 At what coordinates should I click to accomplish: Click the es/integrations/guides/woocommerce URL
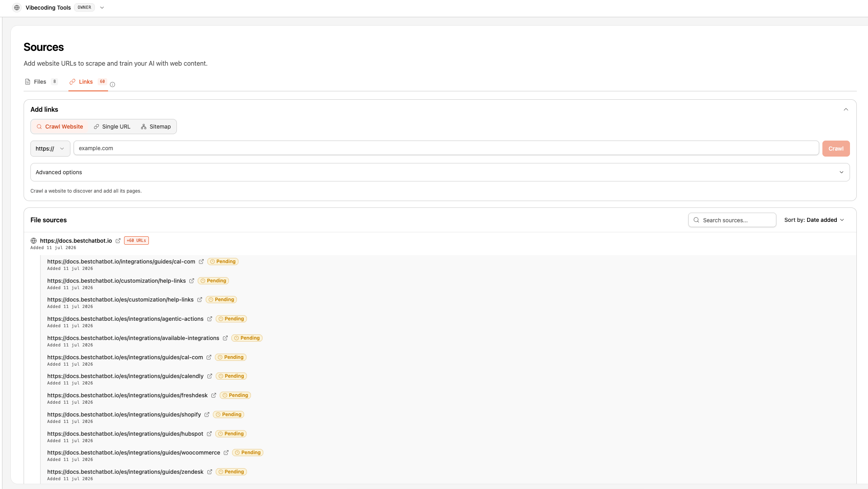134,453
